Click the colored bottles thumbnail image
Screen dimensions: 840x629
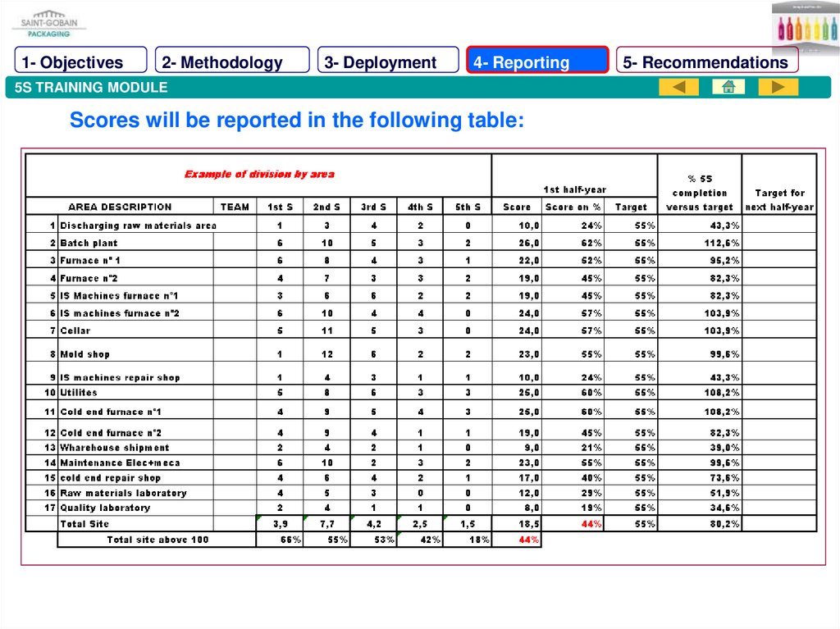(804, 27)
